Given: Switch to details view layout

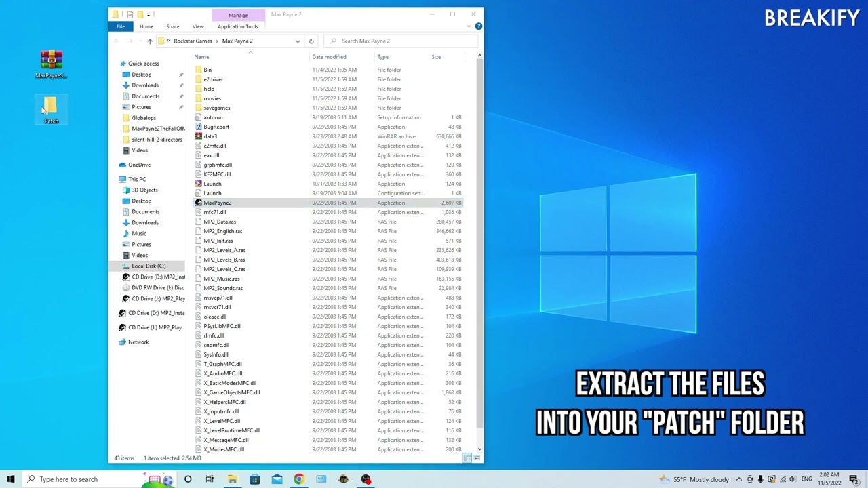Looking at the screenshot, I should (x=467, y=458).
